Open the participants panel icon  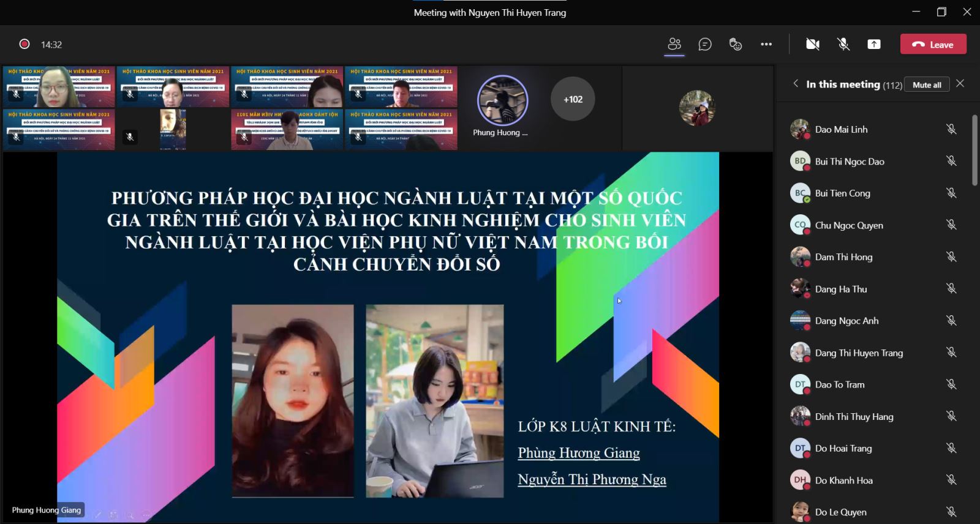click(674, 44)
